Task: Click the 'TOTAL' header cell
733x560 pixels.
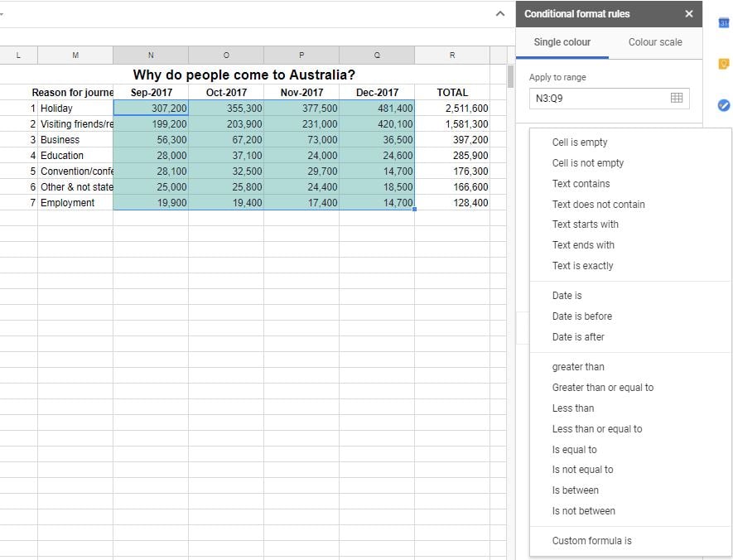Action: click(x=452, y=93)
